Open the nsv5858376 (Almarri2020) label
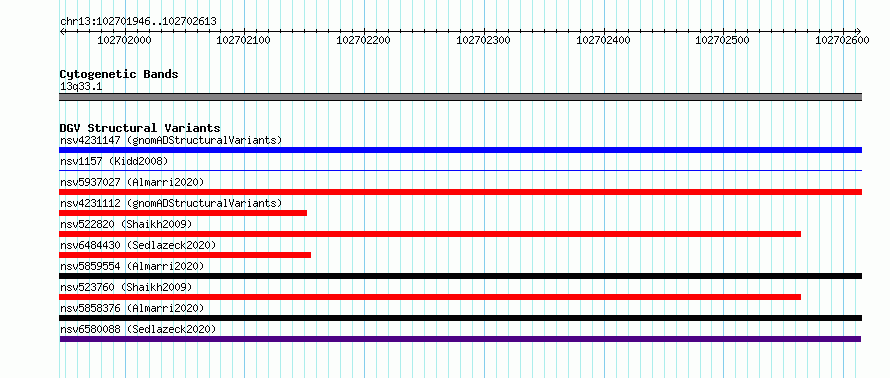 click(132, 308)
